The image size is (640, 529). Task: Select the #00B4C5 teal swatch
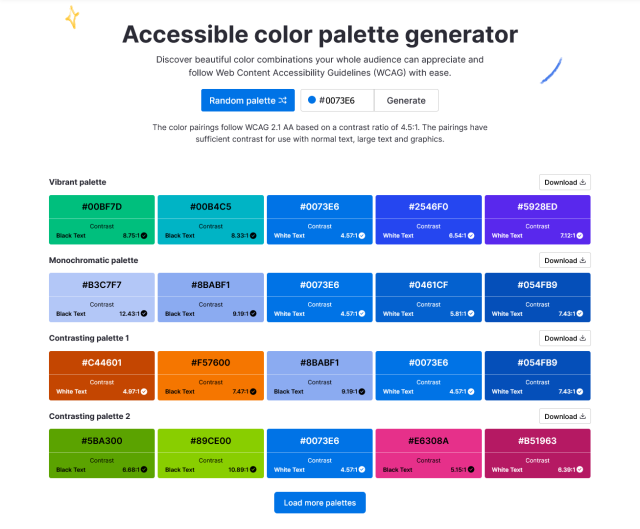click(211, 220)
